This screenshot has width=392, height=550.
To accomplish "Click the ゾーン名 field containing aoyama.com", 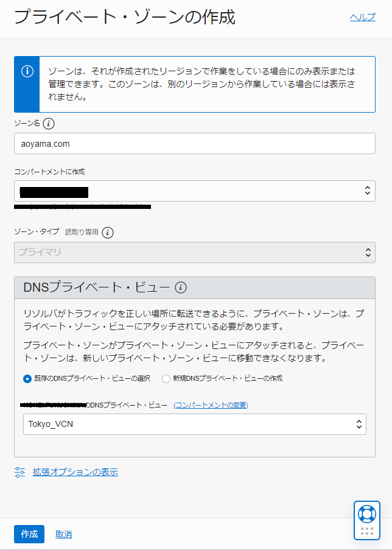I will pos(195,144).
